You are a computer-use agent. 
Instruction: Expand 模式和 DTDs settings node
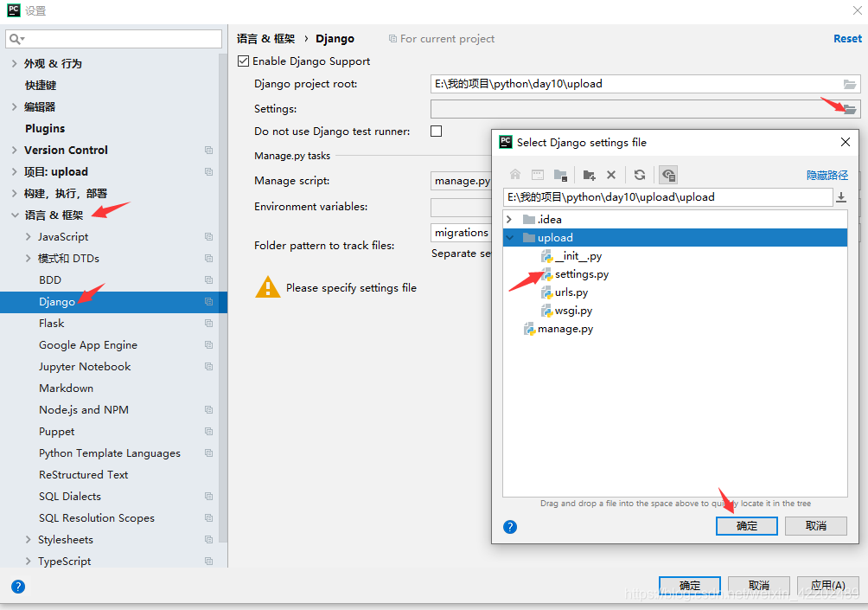click(29, 258)
